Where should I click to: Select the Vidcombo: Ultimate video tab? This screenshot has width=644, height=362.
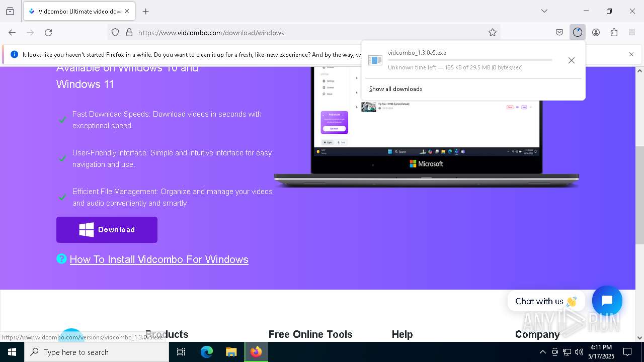click(78, 11)
